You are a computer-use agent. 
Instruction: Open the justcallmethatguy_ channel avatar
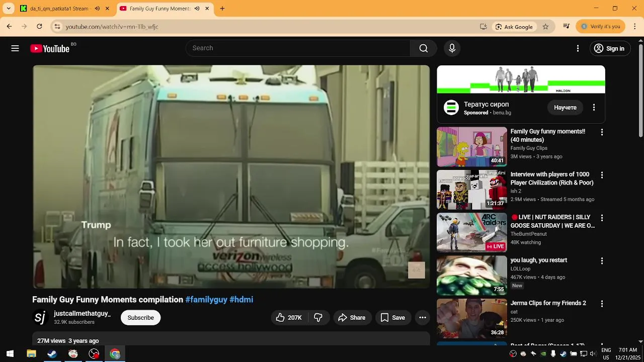click(40, 317)
